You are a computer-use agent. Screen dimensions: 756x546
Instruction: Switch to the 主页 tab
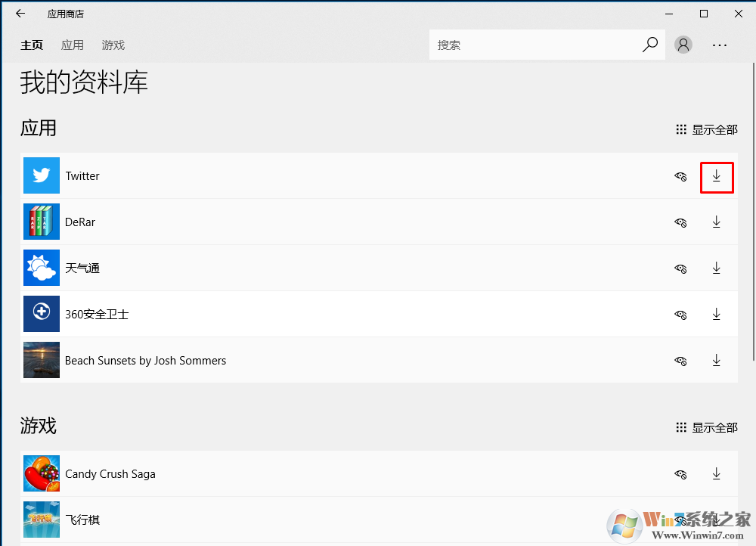pyautogui.click(x=32, y=45)
